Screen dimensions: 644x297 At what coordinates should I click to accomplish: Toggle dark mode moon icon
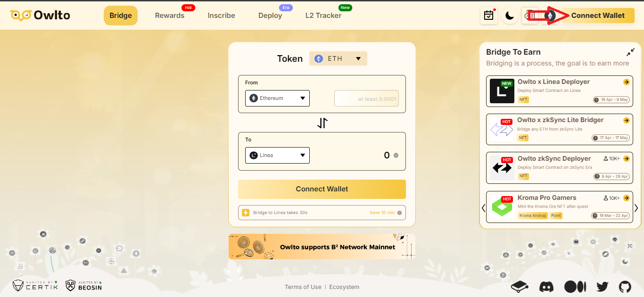click(510, 16)
